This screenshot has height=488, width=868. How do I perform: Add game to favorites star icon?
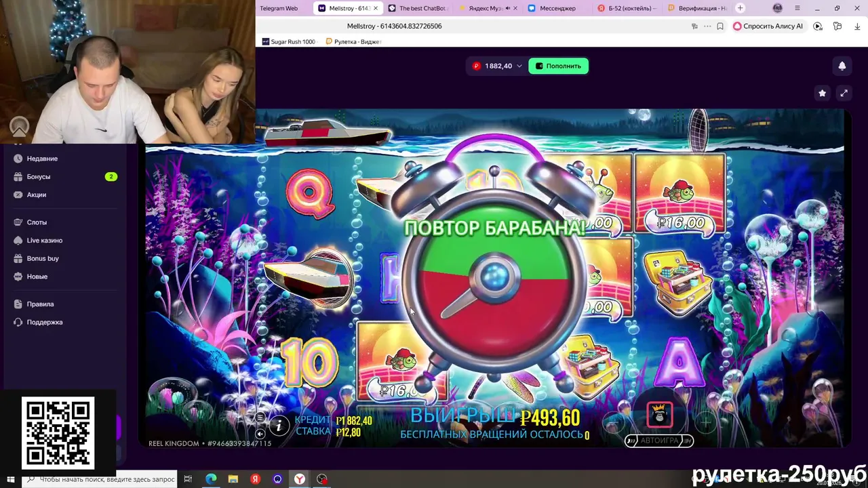click(x=822, y=93)
